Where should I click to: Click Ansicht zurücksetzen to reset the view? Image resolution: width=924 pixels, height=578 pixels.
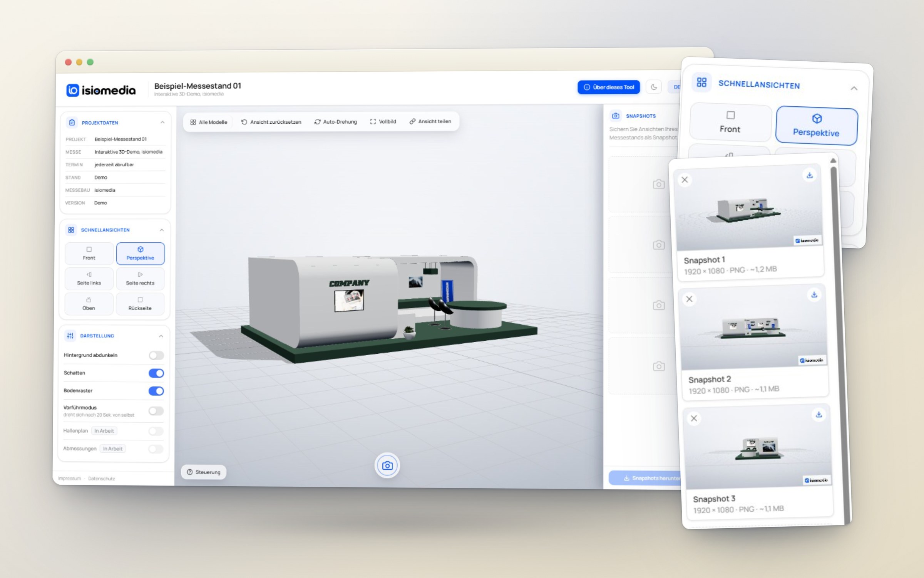tap(271, 122)
